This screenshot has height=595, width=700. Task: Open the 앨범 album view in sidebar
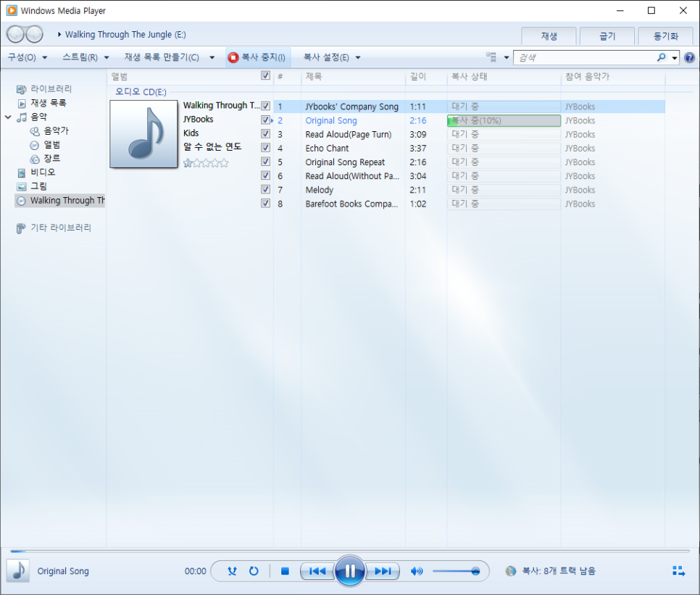pos(51,145)
